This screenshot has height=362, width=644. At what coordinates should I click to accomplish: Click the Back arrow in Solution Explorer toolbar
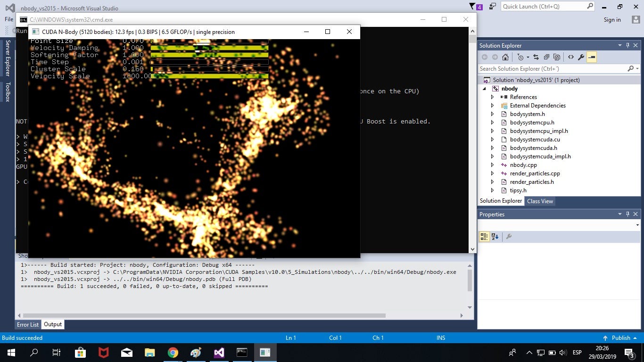click(x=485, y=57)
